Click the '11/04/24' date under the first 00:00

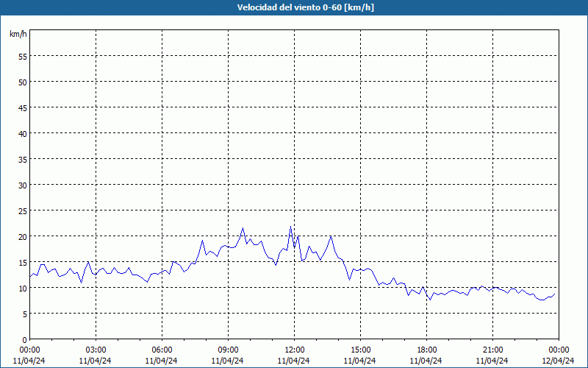(x=29, y=361)
